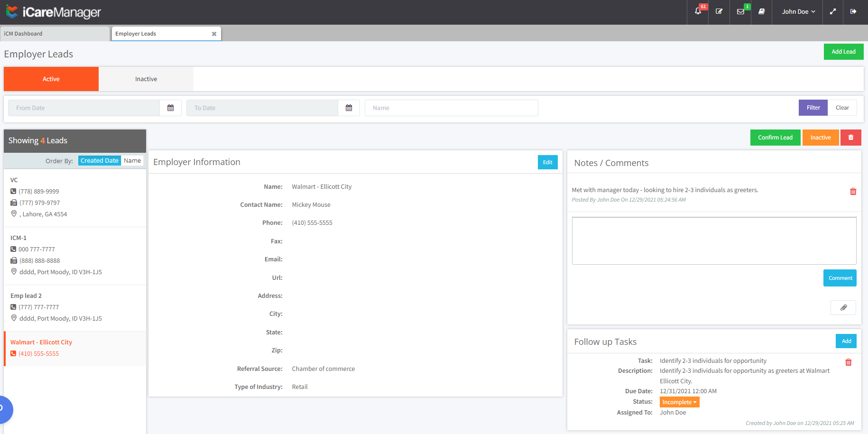
Task: Apply the Filter button
Action: tap(813, 108)
